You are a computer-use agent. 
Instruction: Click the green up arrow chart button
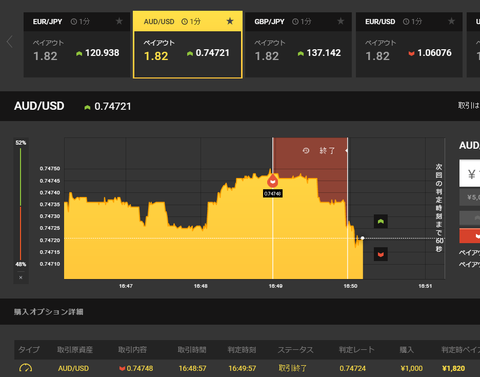381,221
